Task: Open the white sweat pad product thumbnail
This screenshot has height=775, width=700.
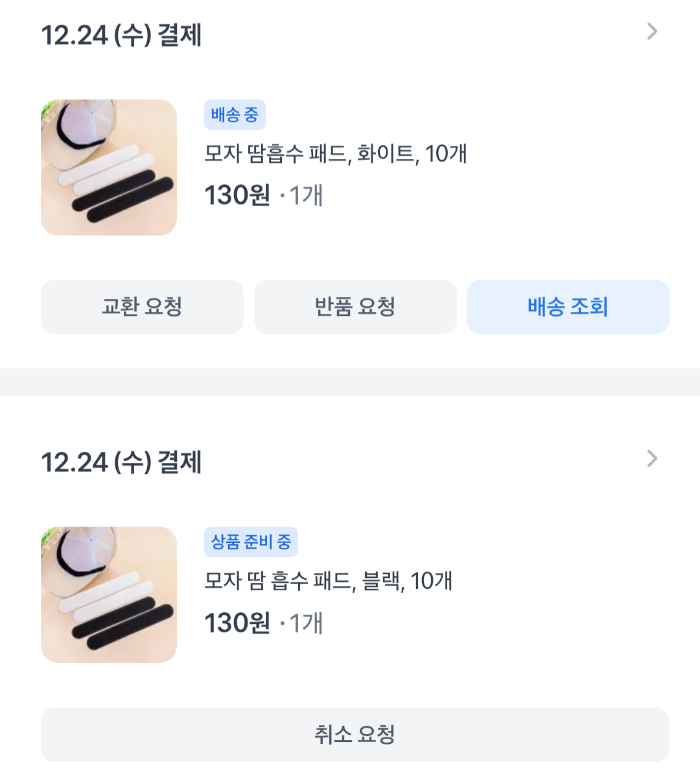Action: click(x=109, y=167)
